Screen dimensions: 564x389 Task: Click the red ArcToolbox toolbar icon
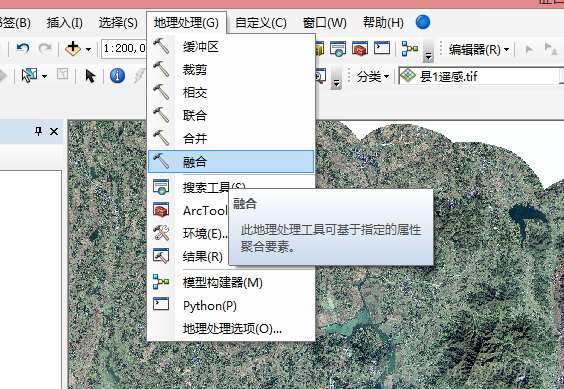(360, 49)
